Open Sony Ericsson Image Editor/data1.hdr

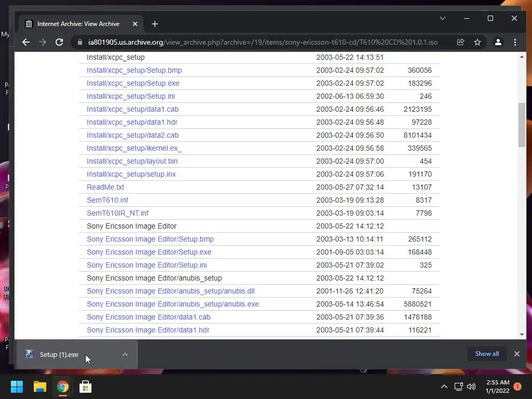(148, 330)
